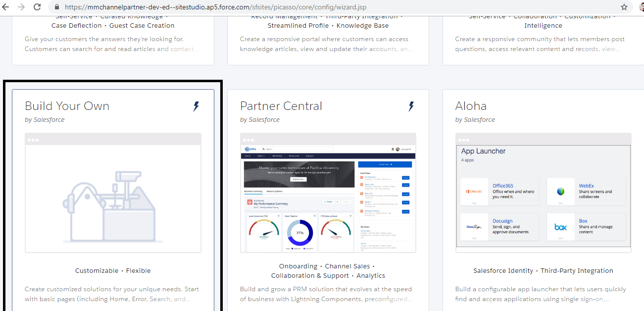Screen dimensions: 644x311
Task: Click 'Create customized solutions for your unique needs' description
Action: (111, 294)
